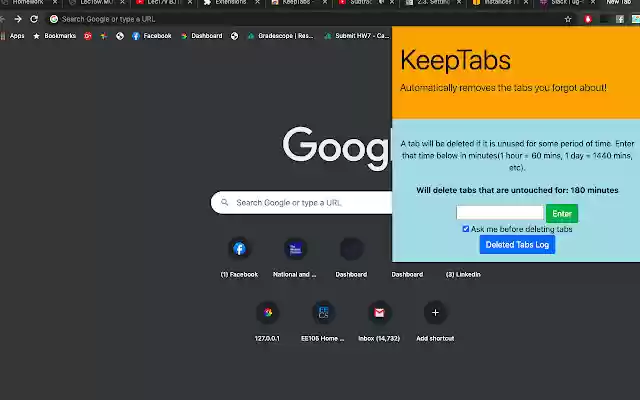Viewport: 640px width, 400px height.
Task: Open the National and ... shortcut tile
Action: point(295,257)
